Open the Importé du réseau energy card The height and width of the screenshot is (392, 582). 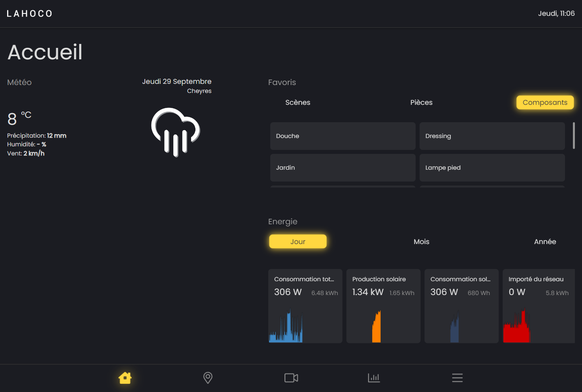[538, 306]
